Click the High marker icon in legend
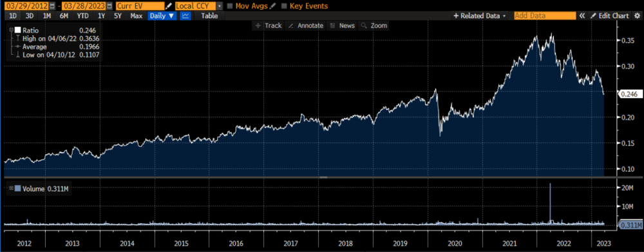Image resolution: width=644 pixels, height=252 pixels. 17,38
